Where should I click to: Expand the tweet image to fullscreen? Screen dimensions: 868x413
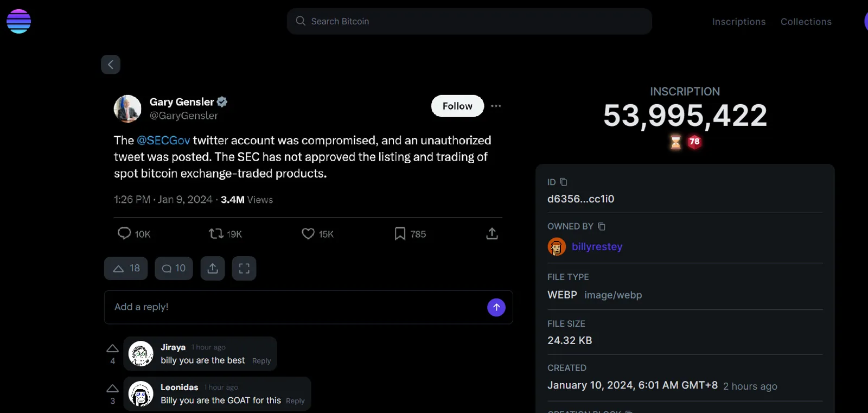(244, 268)
